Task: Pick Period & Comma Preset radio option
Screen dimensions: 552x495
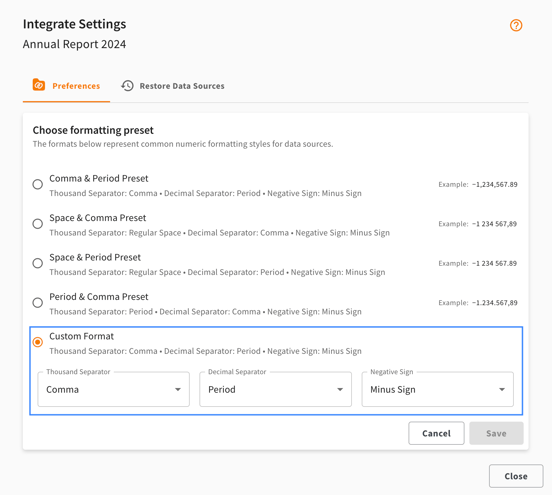Action: coord(38,302)
